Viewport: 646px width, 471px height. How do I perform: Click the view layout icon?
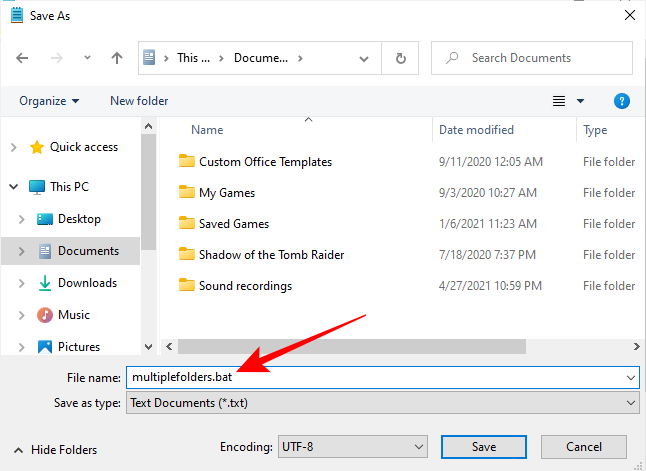click(x=559, y=101)
